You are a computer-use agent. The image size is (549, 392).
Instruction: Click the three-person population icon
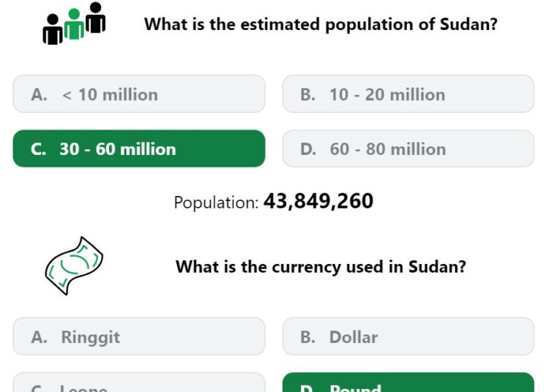point(74,23)
